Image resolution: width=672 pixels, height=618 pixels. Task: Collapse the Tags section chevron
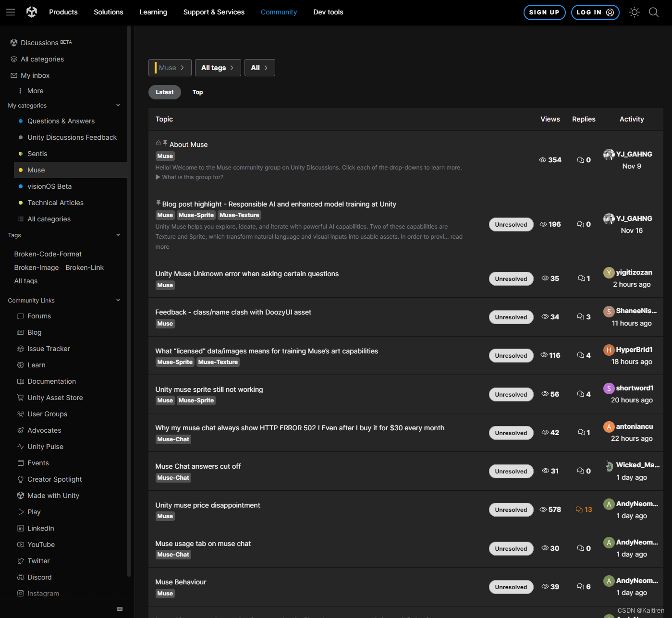pos(118,235)
